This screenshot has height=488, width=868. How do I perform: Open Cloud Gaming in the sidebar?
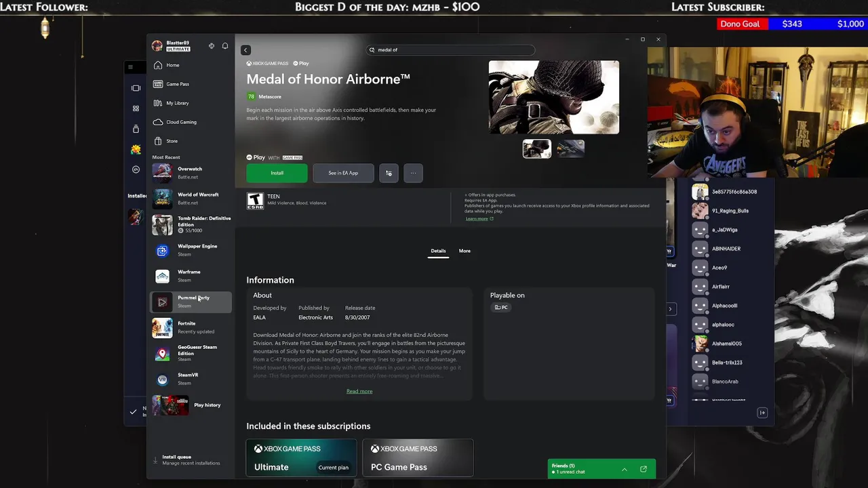tap(191, 122)
